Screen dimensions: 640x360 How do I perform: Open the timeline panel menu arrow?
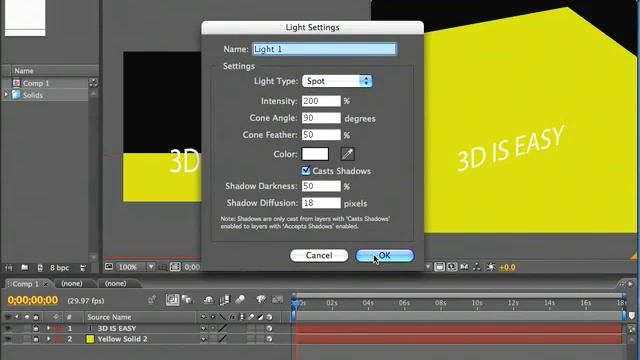(630, 284)
